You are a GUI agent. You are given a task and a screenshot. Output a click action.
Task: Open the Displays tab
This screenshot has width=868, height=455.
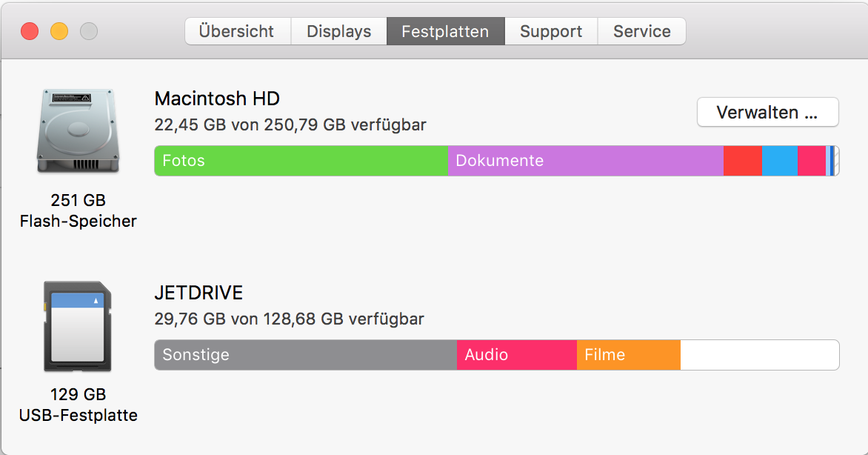[x=338, y=32]
